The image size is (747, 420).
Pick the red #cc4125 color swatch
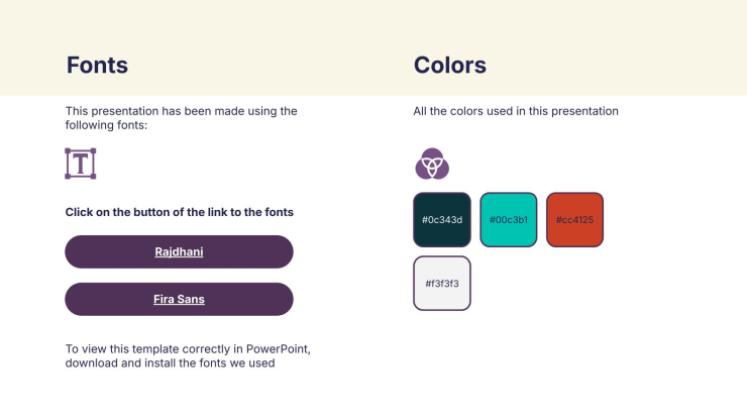tap(574, 219)
